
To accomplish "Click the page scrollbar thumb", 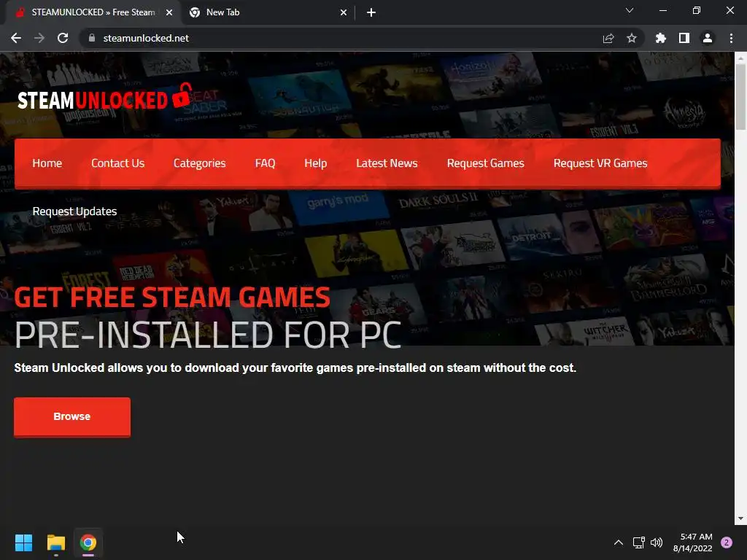I will coord(740,96).
